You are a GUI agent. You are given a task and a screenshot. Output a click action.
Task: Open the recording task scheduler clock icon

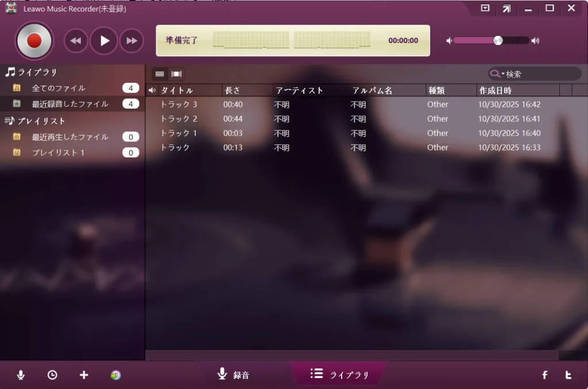(52, 375)
